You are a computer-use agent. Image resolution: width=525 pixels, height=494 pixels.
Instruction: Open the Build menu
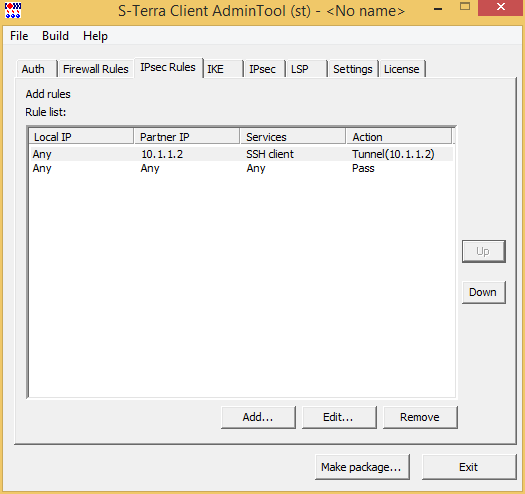[55, 36]
